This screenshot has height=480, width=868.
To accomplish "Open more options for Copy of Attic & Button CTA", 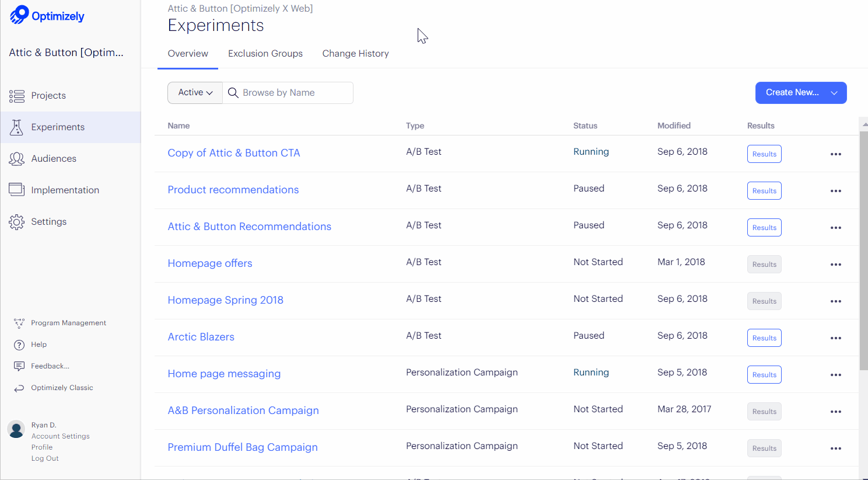I will tap(836, 154).
